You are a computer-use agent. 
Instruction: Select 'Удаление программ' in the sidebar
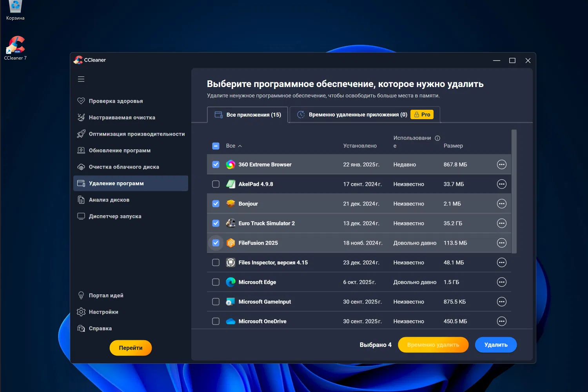(131, 183)
